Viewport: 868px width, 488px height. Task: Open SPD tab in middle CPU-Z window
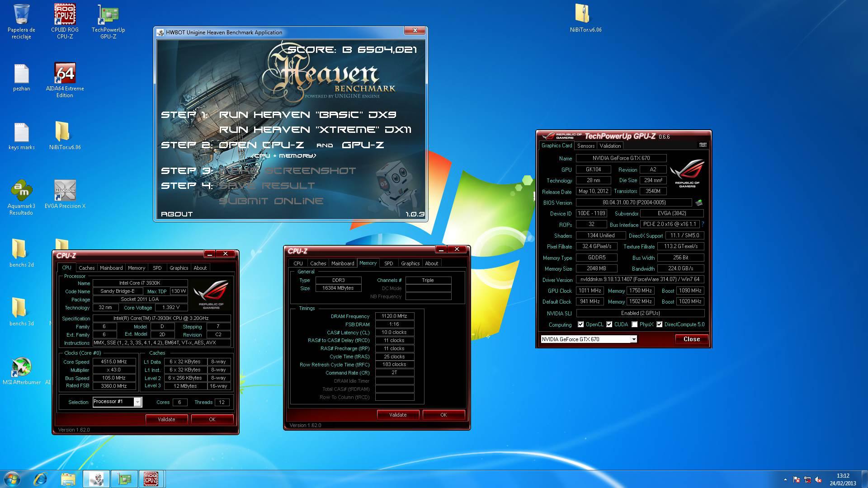388,263
